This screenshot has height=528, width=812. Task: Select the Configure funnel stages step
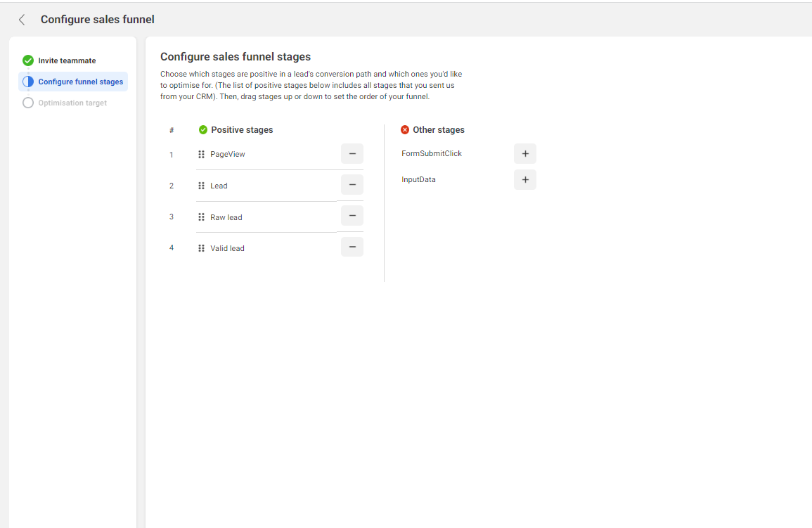tap(73, 82)
